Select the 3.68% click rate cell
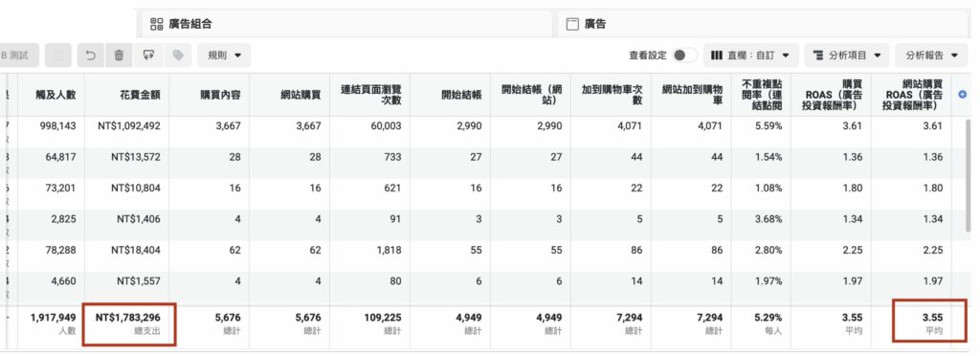980x356 pixels. (761, 226)
